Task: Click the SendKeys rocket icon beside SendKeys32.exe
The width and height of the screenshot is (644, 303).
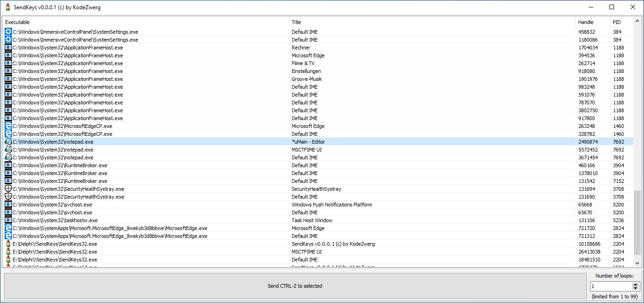Action: point(8,243)
